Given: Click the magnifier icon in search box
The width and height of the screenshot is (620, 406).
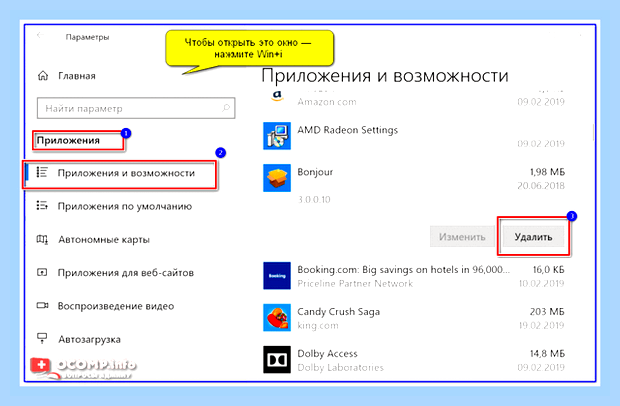Looking at the screenshot, I should [226, 108].
